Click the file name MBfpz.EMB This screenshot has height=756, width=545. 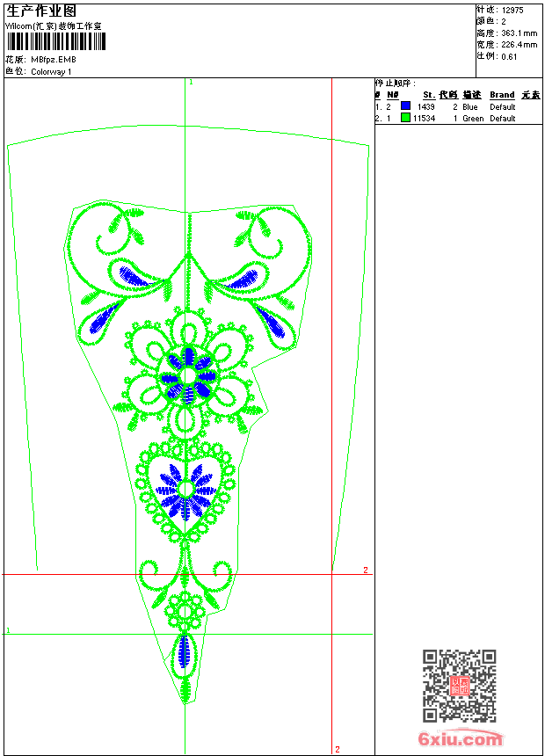53,60
